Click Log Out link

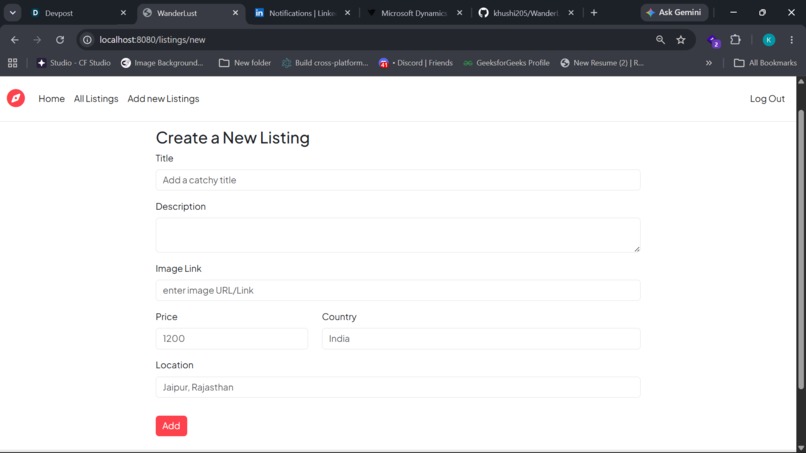(x=767, y=98)
